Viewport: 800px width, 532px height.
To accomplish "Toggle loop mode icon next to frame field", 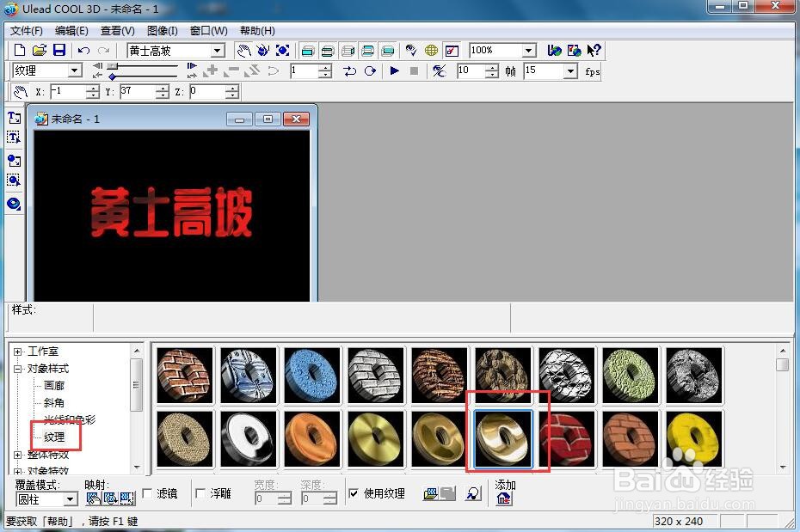I will (349, 70).
